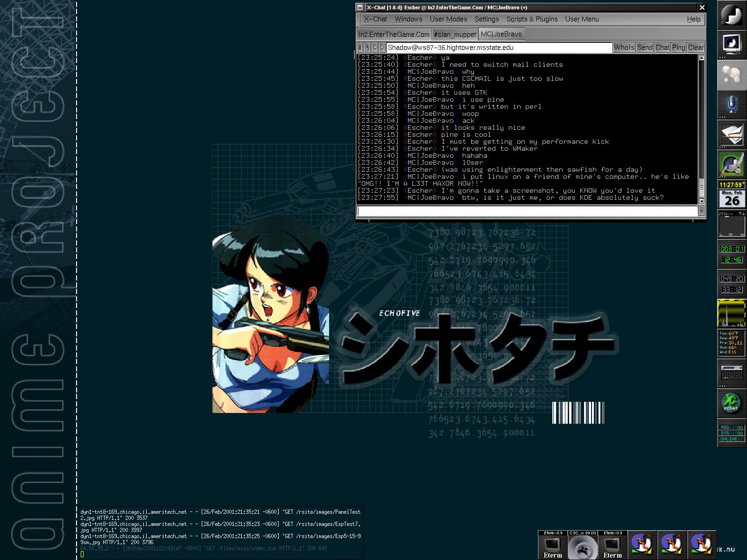Click the Send button
This screenshot has height=560, width=747.
point(645,48)
